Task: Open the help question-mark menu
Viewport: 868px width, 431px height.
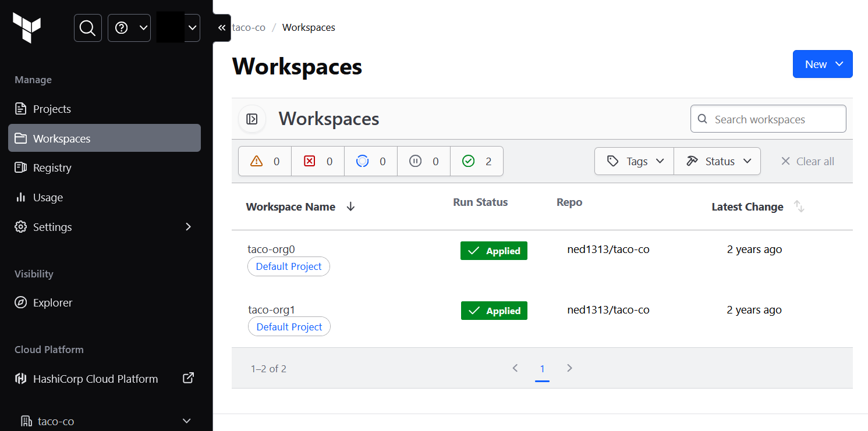Action: tap(129, 28)
